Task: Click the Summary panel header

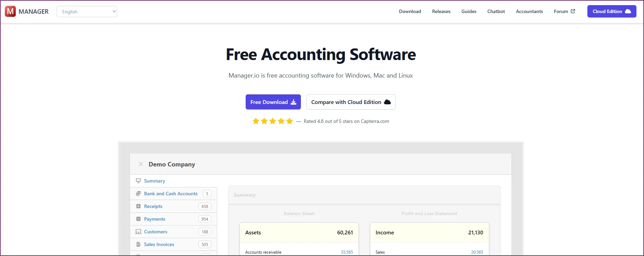Action: click(364, 195)
